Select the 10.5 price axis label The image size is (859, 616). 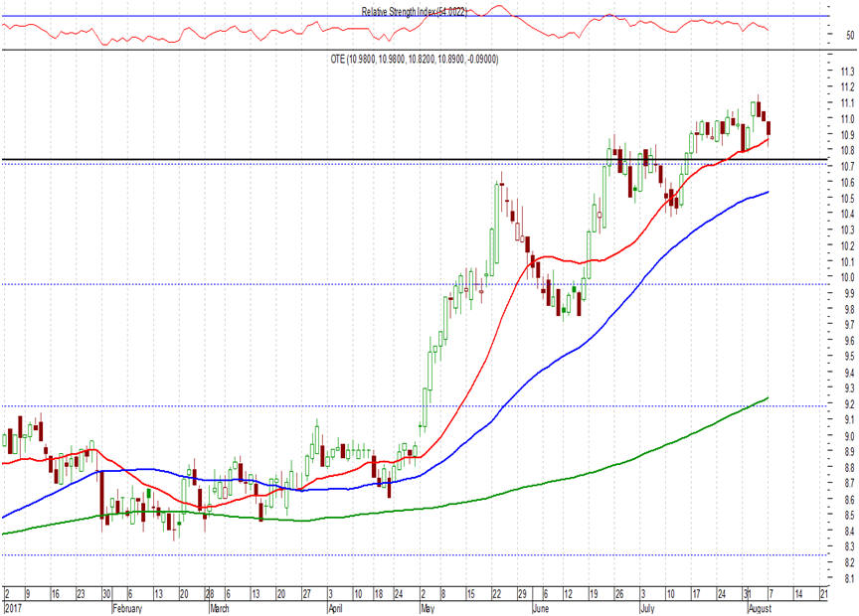847,199
